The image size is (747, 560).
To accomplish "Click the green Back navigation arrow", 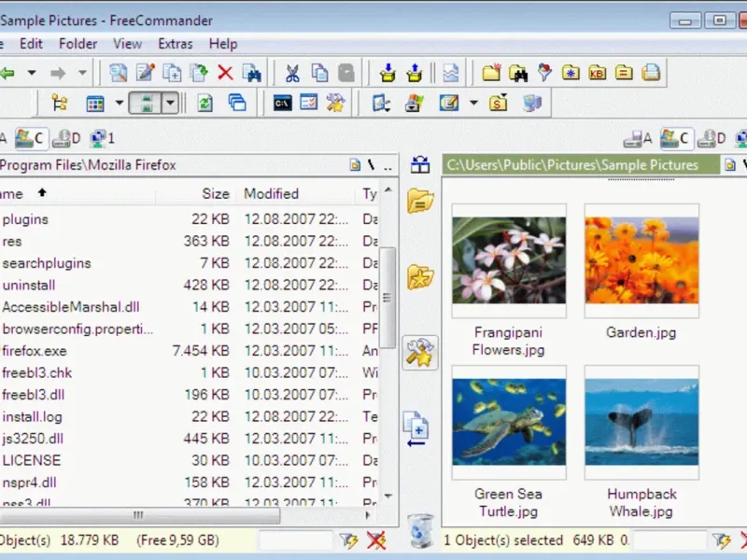I will coord(7,74).
